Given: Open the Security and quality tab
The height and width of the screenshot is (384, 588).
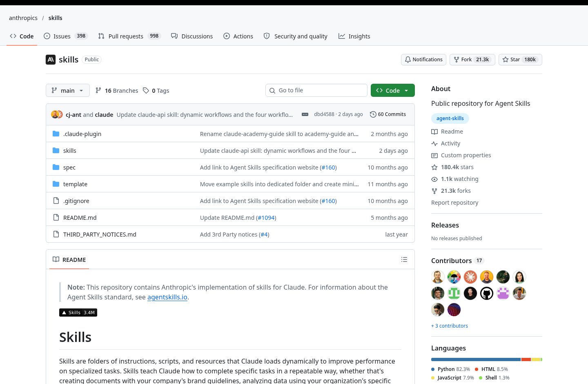Looking at the screenshot, I should (296, 36).
